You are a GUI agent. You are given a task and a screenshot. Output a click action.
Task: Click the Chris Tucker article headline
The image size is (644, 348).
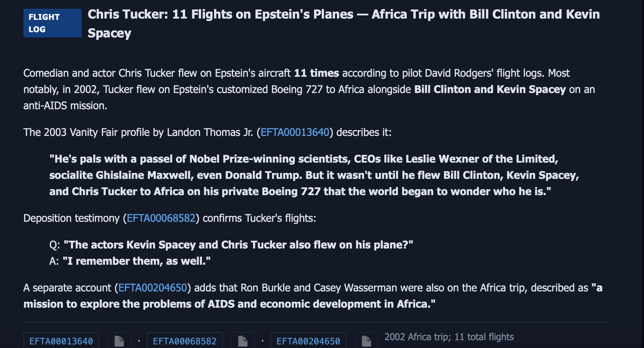pyautogui.click(x=344, y=24)
